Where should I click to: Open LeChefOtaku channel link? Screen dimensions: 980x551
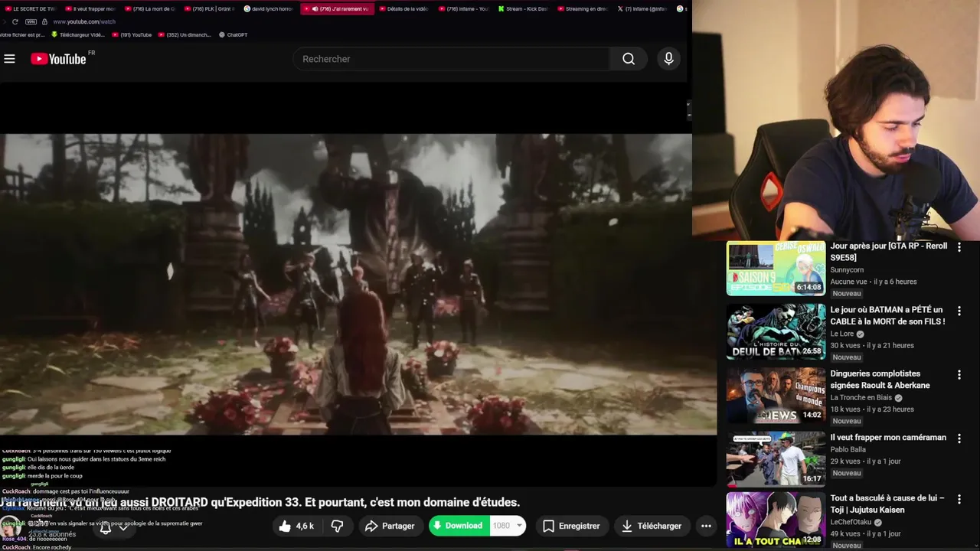851,523
